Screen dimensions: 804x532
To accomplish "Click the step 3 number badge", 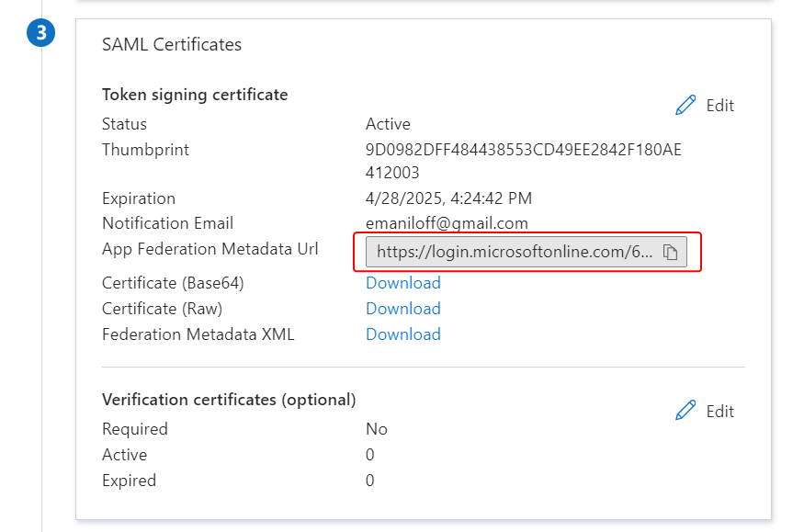I will click(x=40, y=34).
